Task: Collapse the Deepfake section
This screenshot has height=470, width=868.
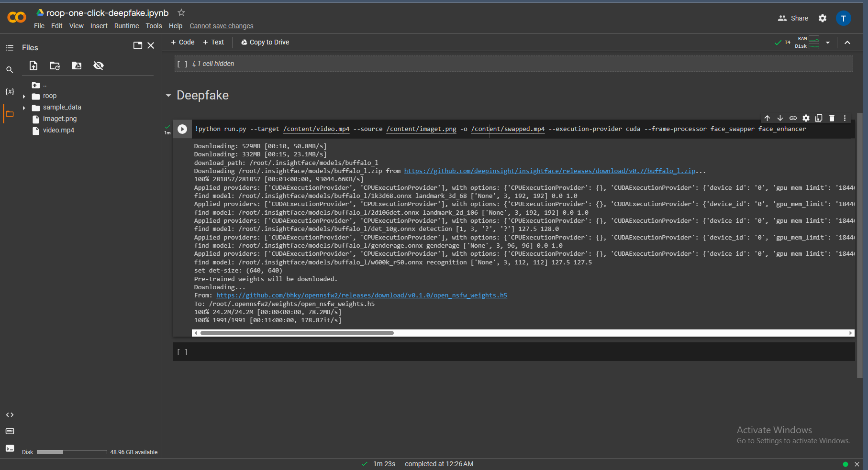Action: click(168, 96)
